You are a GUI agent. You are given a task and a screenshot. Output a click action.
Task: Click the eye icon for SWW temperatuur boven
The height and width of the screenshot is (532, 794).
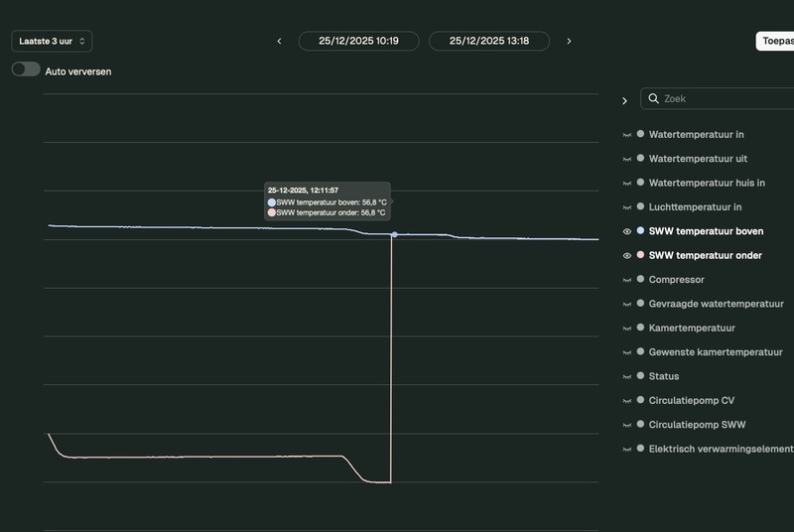(x=626, y=231)
